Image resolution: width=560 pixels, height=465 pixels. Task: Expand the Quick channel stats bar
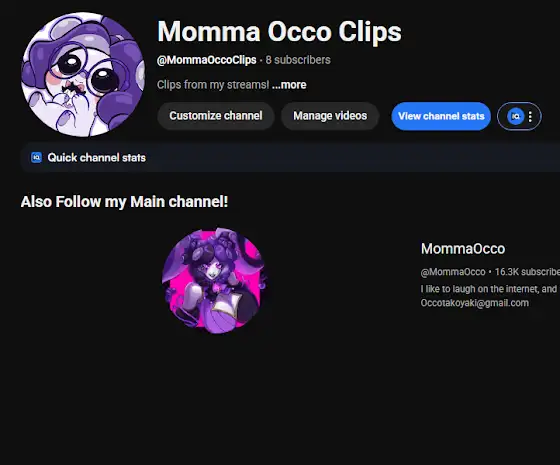[x=290, y=158]
